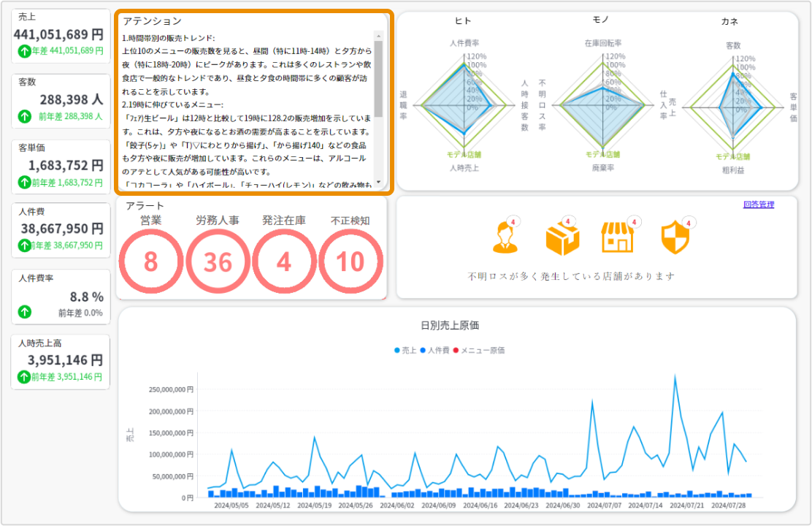The height and width of the screenshot is (526, 812).
Task: Click the green arrow in the 人件費率 card
Action: (24, 312)
